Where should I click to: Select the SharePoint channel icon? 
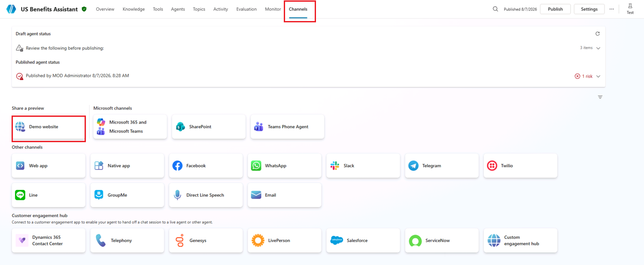click(180, 127)
